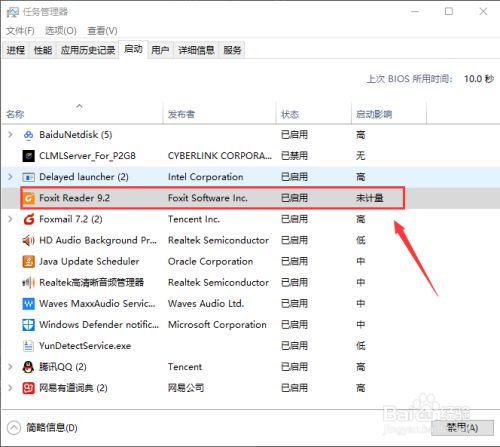500x447 pixels.
Task: Click the Foxit Software Inc. publisher cell
Action: [208, 198]
